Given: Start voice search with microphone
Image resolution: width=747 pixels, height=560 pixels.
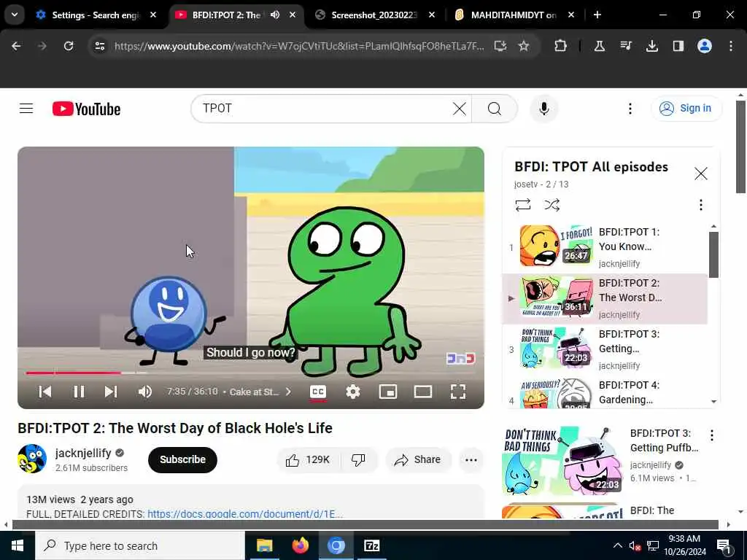Looking at the screenshot, I should coord(543,109).
